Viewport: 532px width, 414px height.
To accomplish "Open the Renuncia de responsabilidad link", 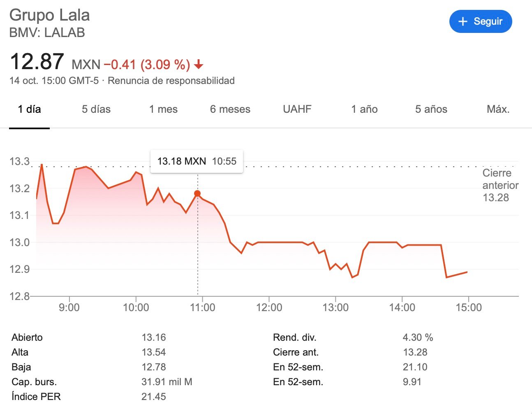I will pyautogui.click(x=171, y=81).
